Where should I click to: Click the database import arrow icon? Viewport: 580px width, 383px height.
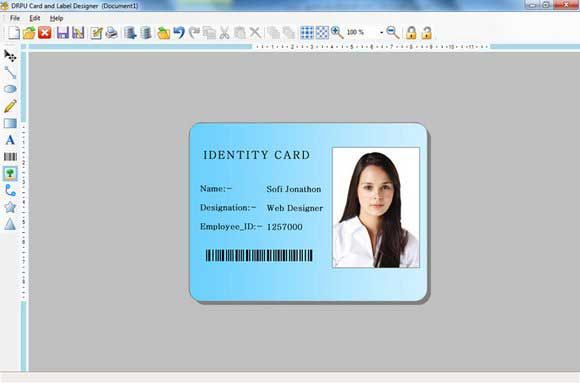click(x=130, y=33)
